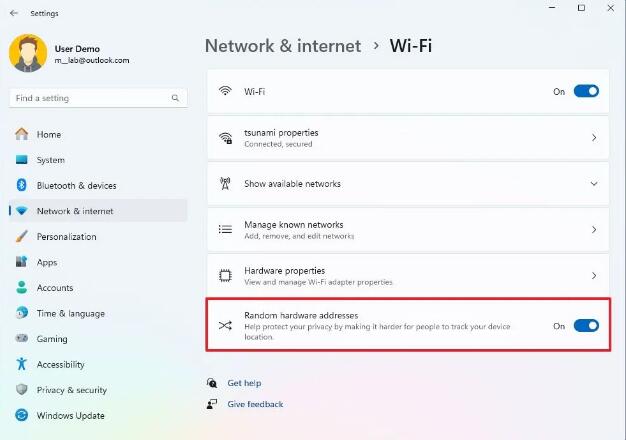This screenshot has width=626, height=440.
Task: Click the User Demo profile picture
Action: tap(27, 54)
